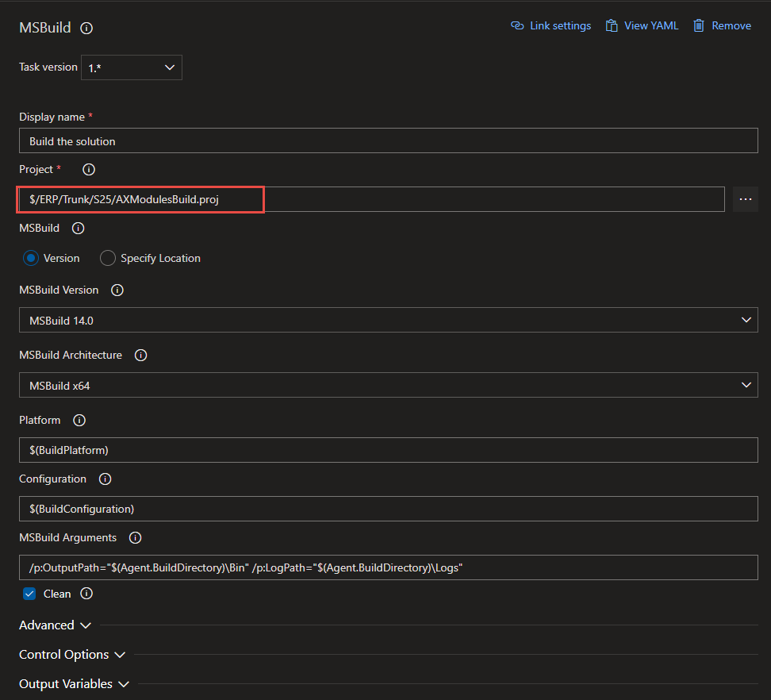Open Link settings
The height and width of the screenshot is (700, 771).
(x=550, y=25)
